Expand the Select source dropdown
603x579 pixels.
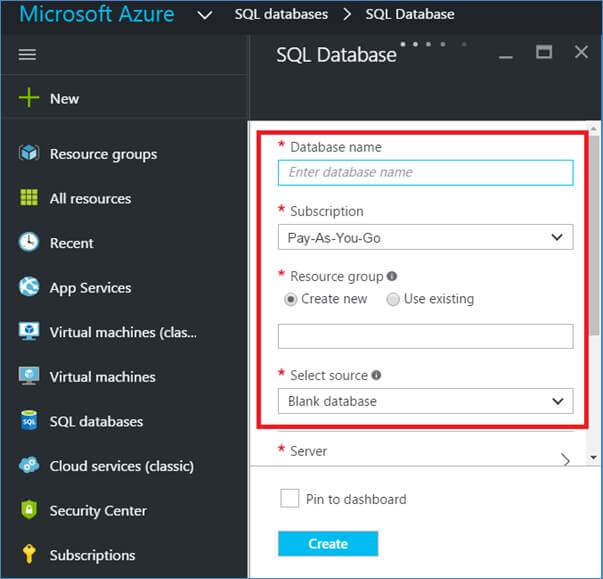coord(425,401)
